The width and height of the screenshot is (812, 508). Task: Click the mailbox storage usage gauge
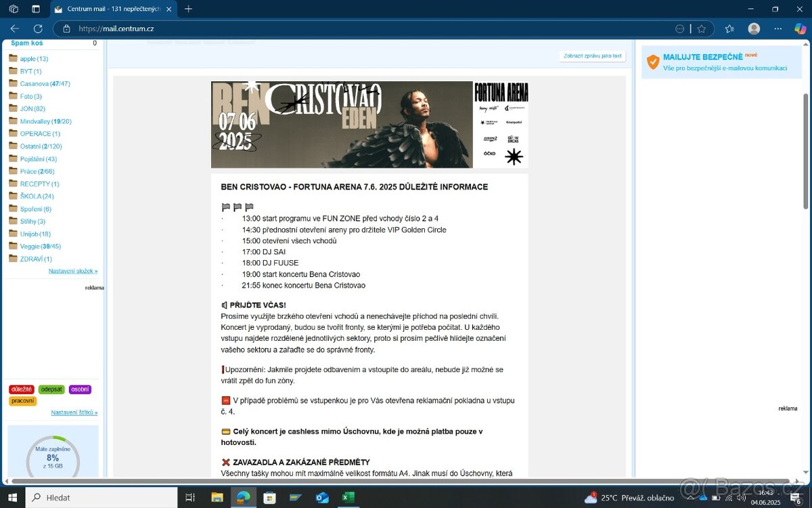(x=53, y=457)
